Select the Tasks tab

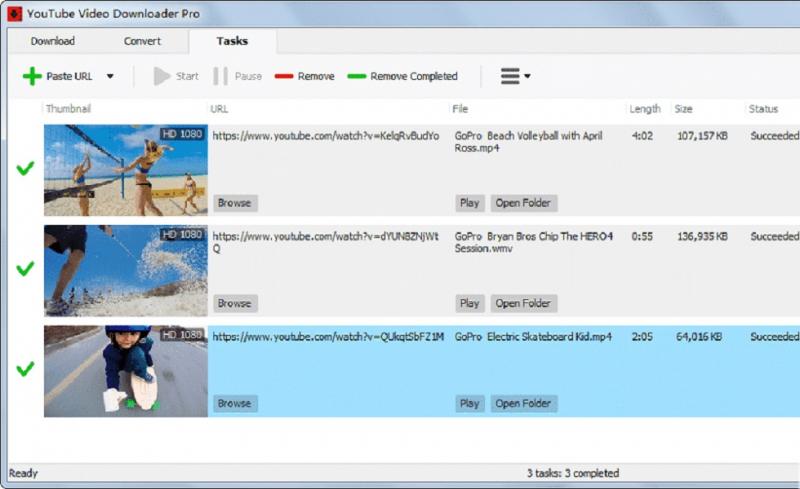click(232, 41)
